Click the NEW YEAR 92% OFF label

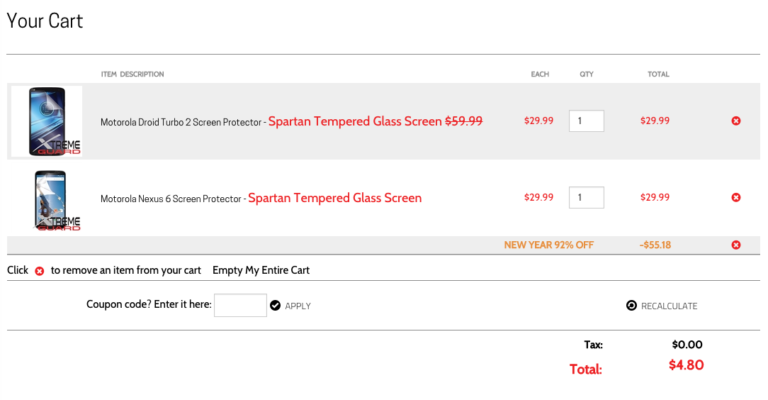click(x=549, y=245)
